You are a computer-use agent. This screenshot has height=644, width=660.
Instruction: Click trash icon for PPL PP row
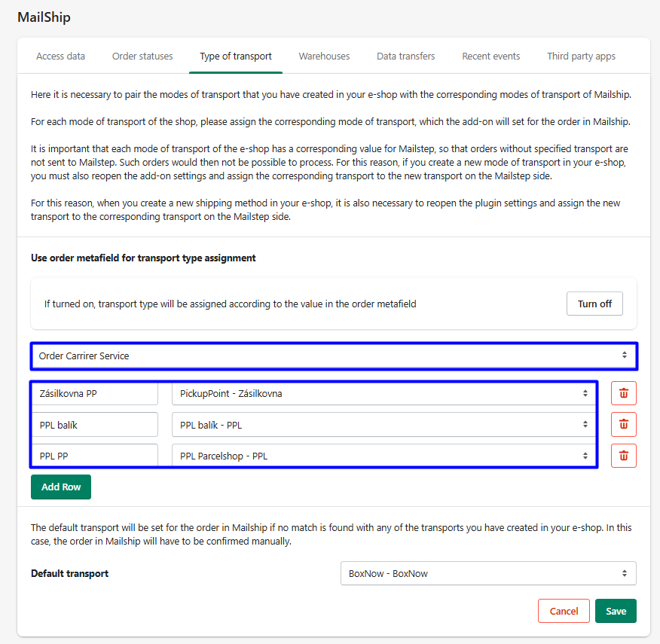click(x=624, y=456)
